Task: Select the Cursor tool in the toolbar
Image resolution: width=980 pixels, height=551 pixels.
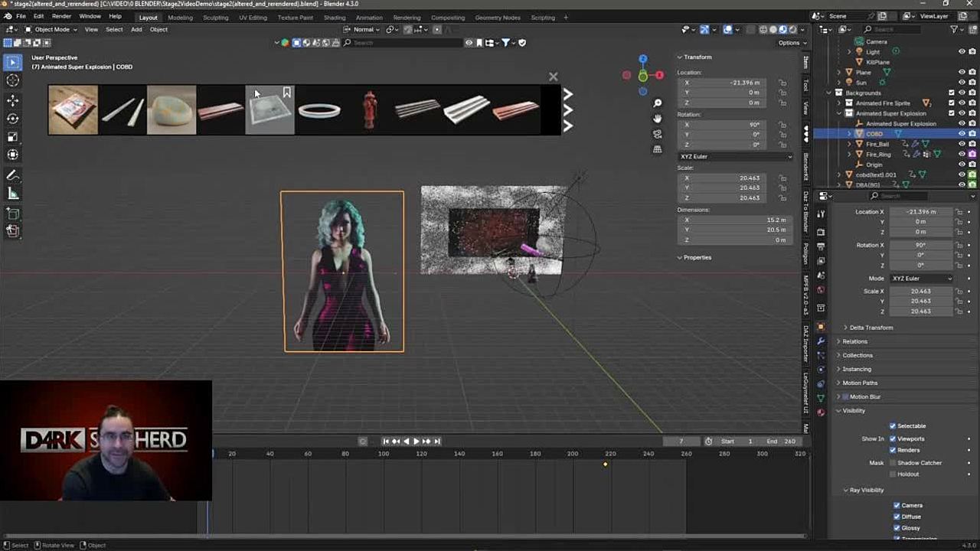Action: coord(13,80)
